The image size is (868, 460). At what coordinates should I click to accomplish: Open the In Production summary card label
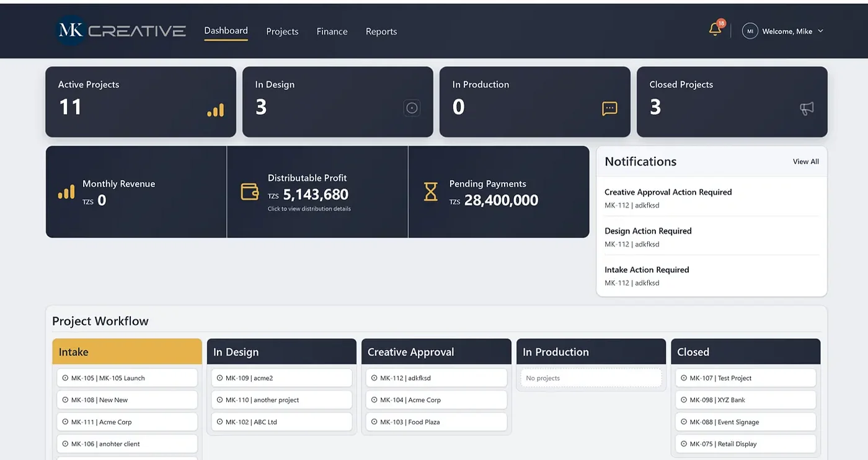click(x=480, y=84)
